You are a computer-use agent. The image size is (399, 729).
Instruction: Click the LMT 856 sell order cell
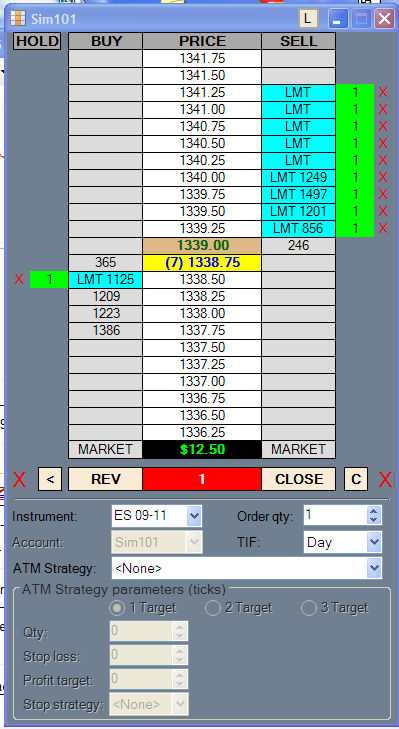coord(299,228)
